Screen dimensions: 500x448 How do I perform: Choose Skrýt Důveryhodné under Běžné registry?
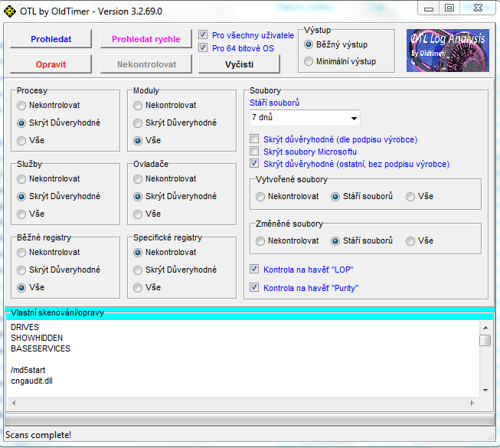pos(22,270)
